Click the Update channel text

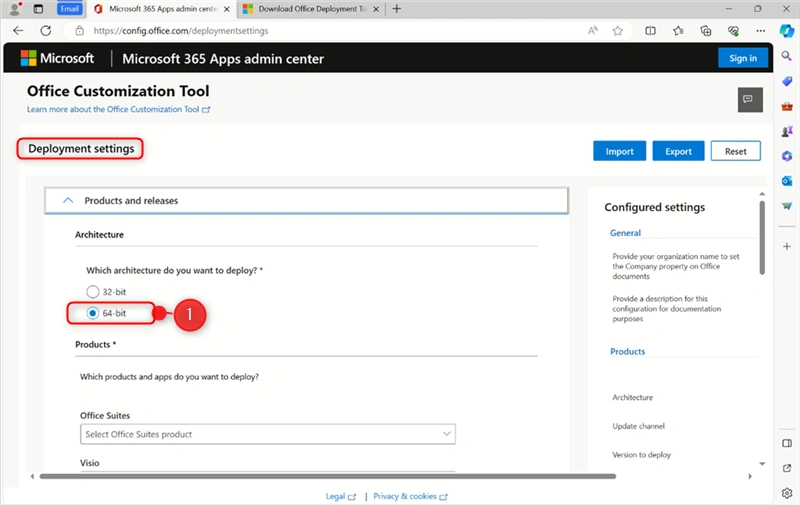click(638, 426)
